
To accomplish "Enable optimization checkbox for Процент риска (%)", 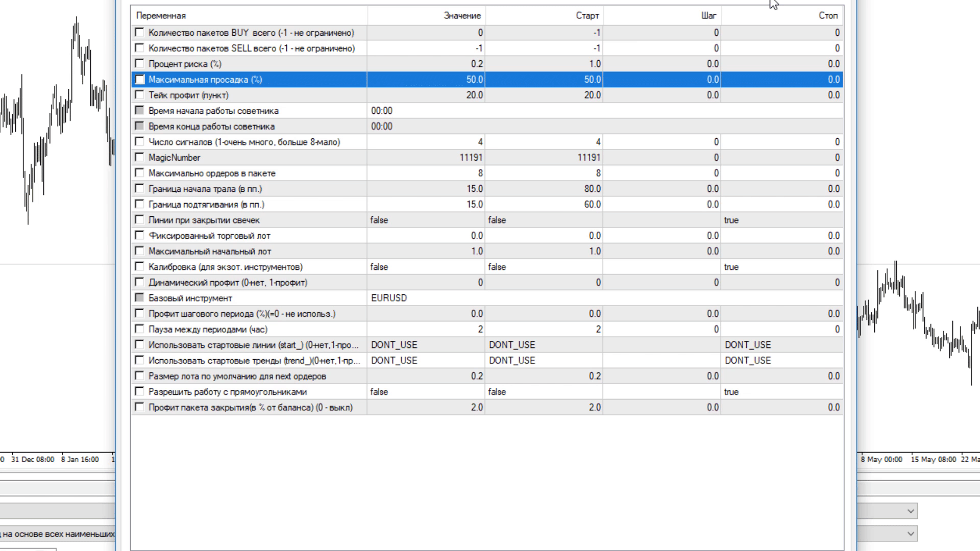I will [139, 64].
